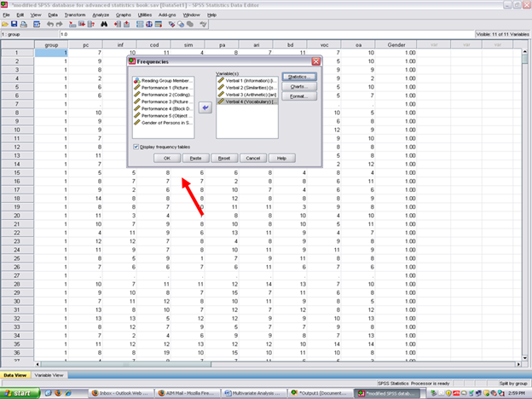Click Reset in Frequencies dialog
The image size is (532, 399).
tap(223, 158)
